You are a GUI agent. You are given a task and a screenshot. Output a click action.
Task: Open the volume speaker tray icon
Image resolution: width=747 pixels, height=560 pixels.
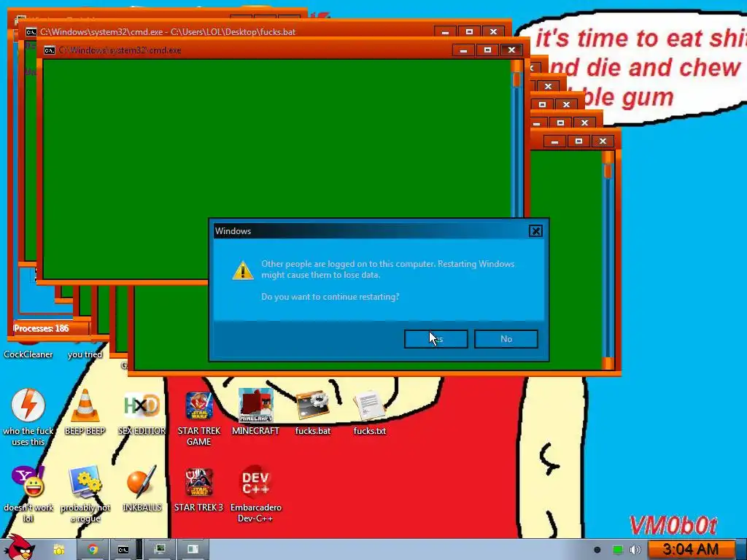pyautogui.click(x=635, y=550)
